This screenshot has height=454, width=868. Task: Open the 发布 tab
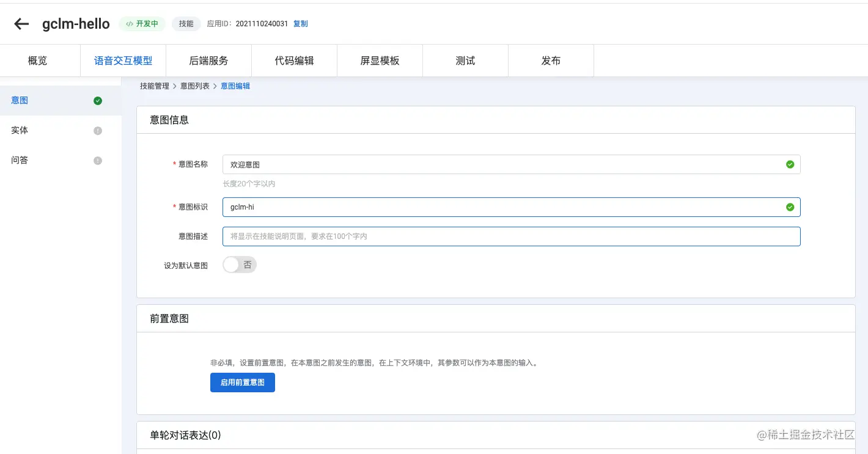(x=550, y=60)
